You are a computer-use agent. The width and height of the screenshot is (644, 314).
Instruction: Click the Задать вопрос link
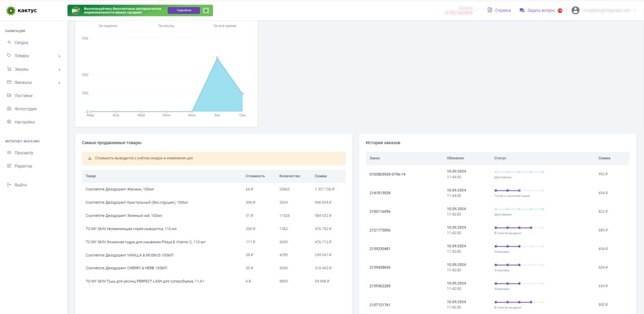click(x=541, y=10)
